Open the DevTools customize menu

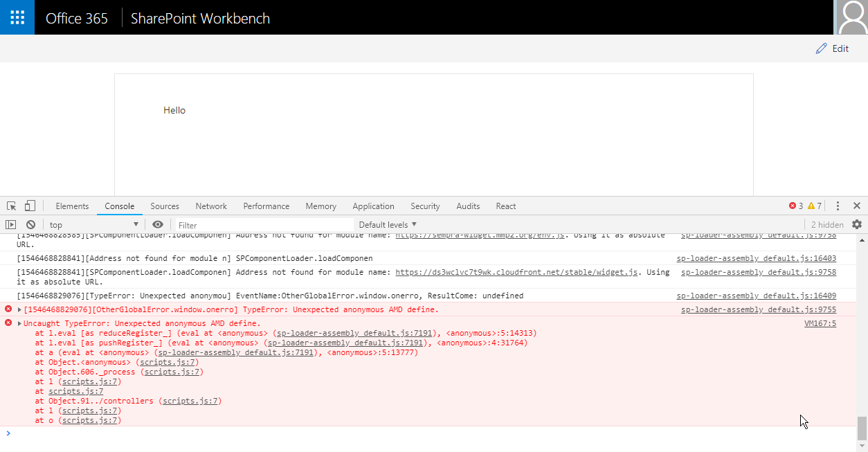coord(838,206)
